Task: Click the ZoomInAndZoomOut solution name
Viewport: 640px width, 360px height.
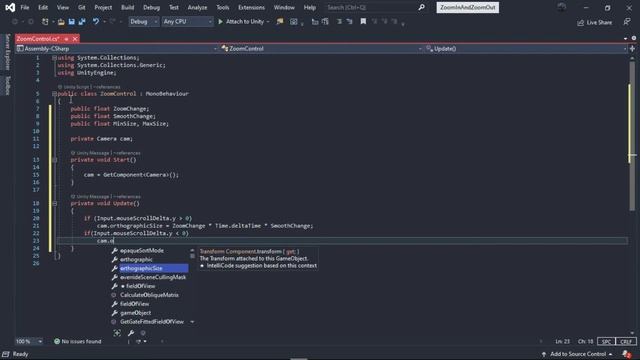Action: click(x=467, y=7)
